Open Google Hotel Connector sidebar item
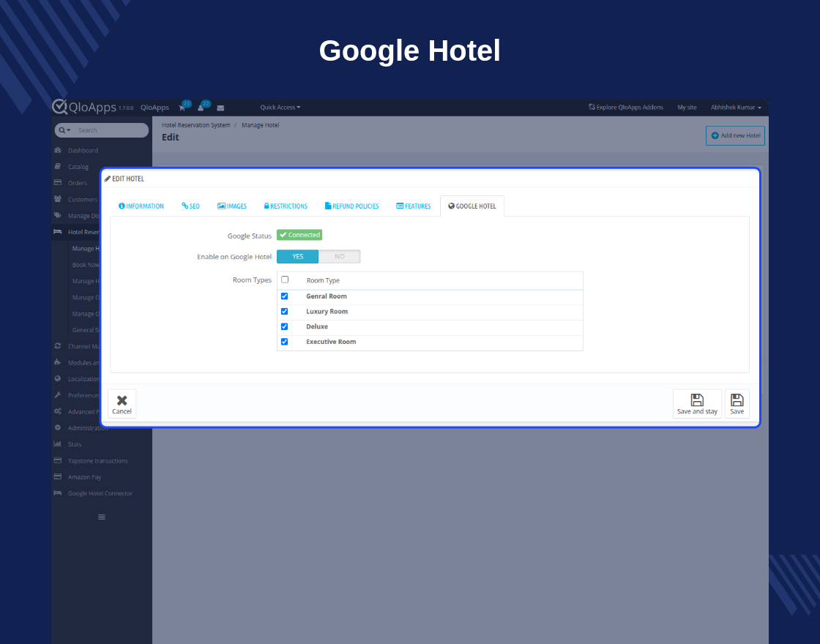 (102, 493)
